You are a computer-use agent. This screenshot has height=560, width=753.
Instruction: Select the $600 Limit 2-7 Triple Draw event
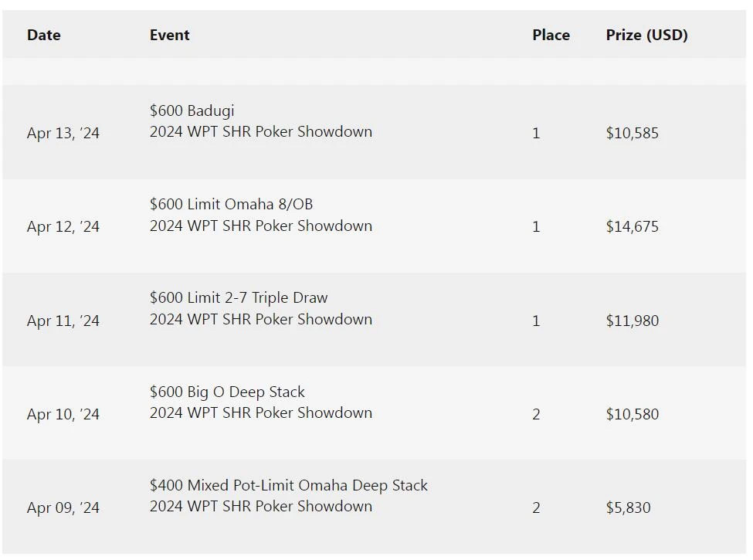[239, 298]
